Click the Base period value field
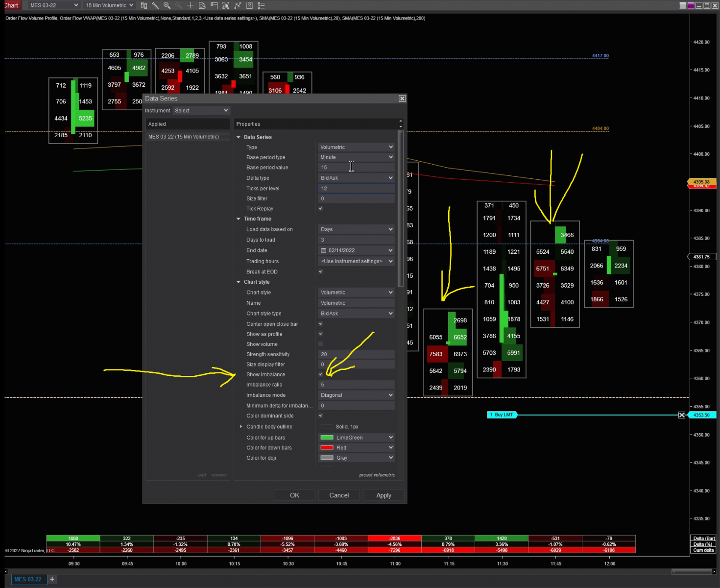 (x=356, y=168)
